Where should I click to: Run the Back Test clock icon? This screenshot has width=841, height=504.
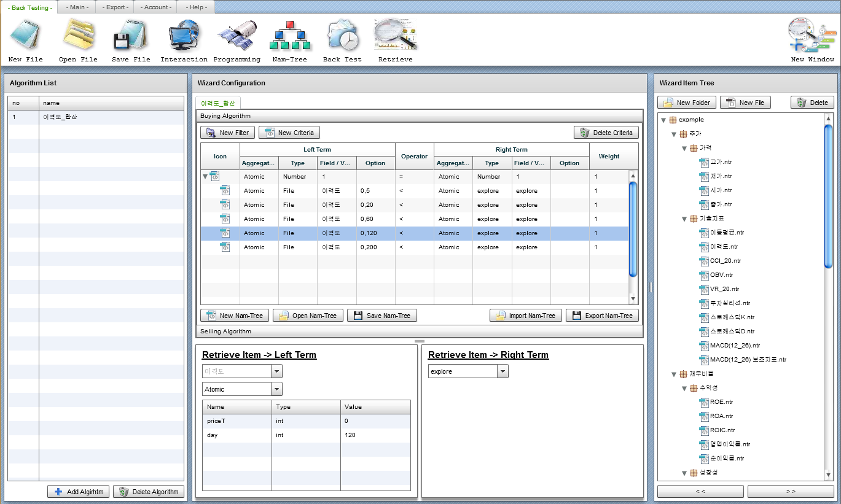point(342,36)
